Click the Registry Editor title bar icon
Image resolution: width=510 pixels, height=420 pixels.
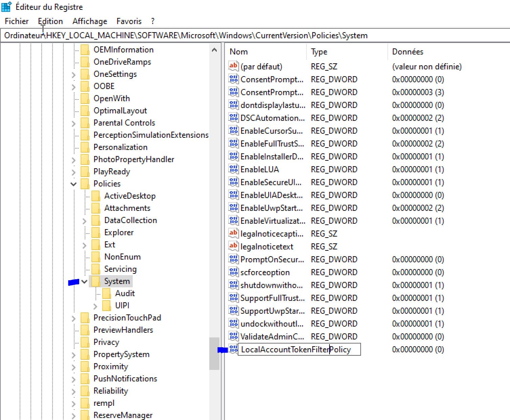coord(6,7)
